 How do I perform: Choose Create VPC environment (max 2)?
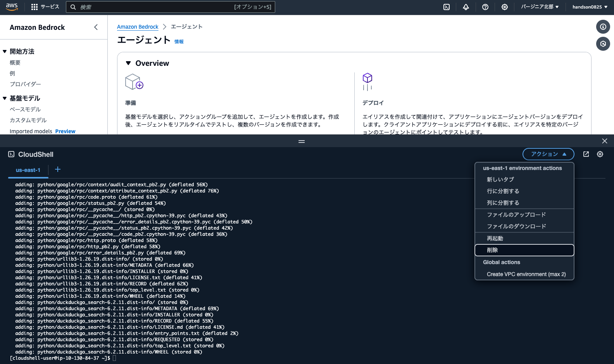(x=524, y=274)
